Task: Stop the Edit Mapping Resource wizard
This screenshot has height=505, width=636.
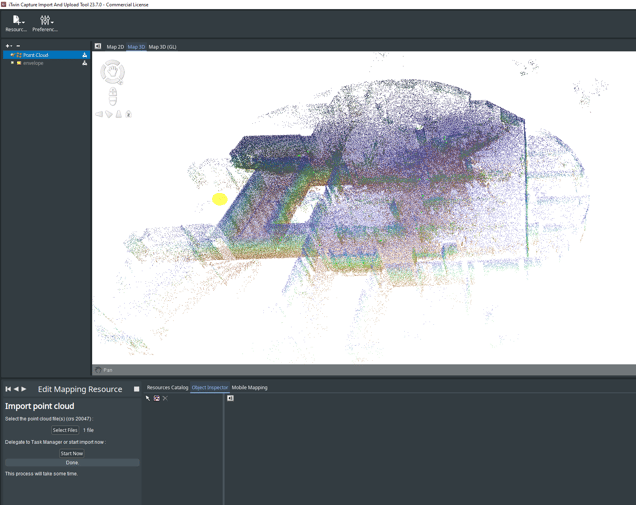Action: pyautogui.click(x=137, y=389)
